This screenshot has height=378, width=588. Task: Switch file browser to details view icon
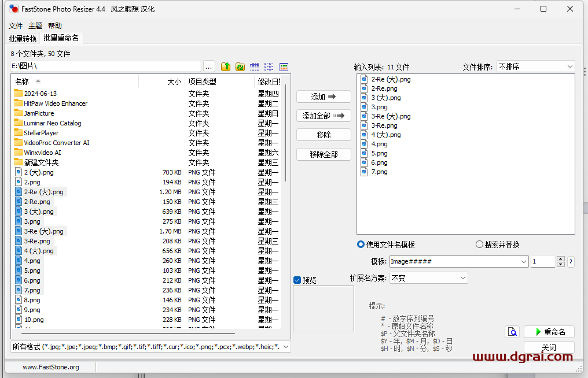[255, 67]
